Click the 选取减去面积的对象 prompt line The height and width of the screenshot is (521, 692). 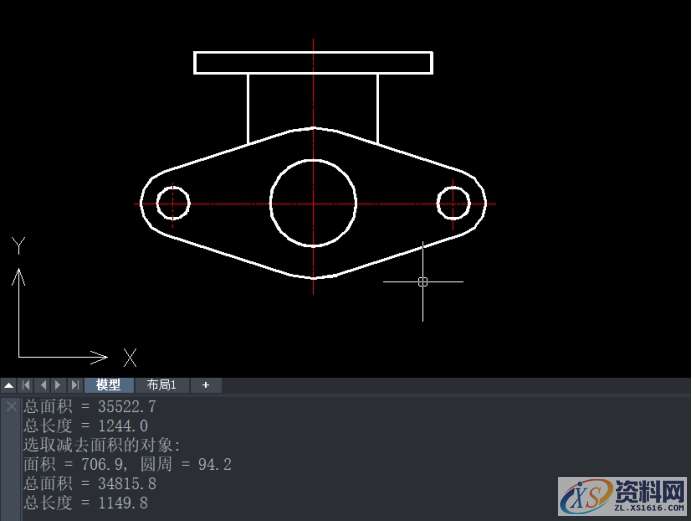pyautogui.click(x=102, y=445)
